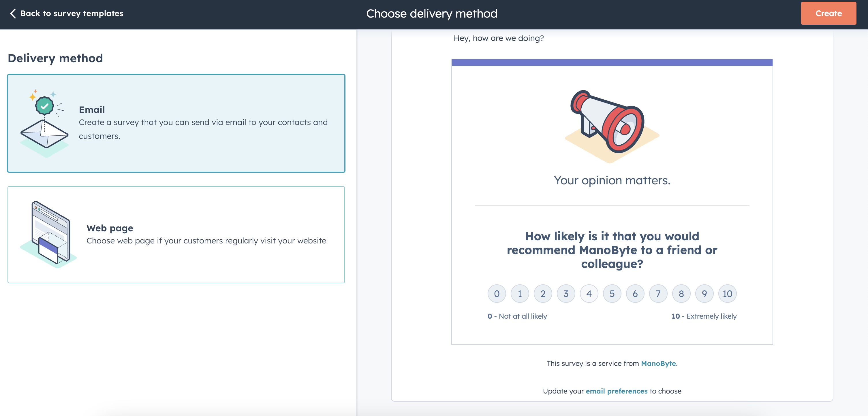Click the 'Delivery method' heading
Viewport: 868px width, 416px height.
[55, 58]
